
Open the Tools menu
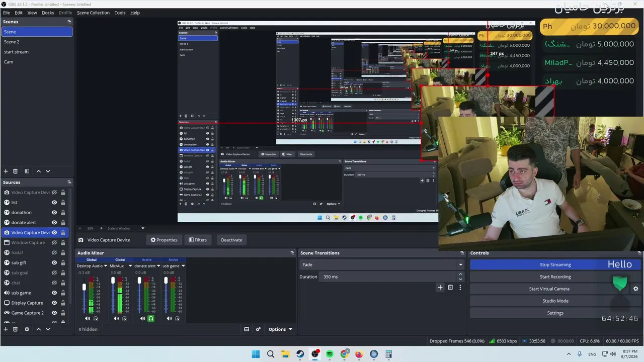120,13
